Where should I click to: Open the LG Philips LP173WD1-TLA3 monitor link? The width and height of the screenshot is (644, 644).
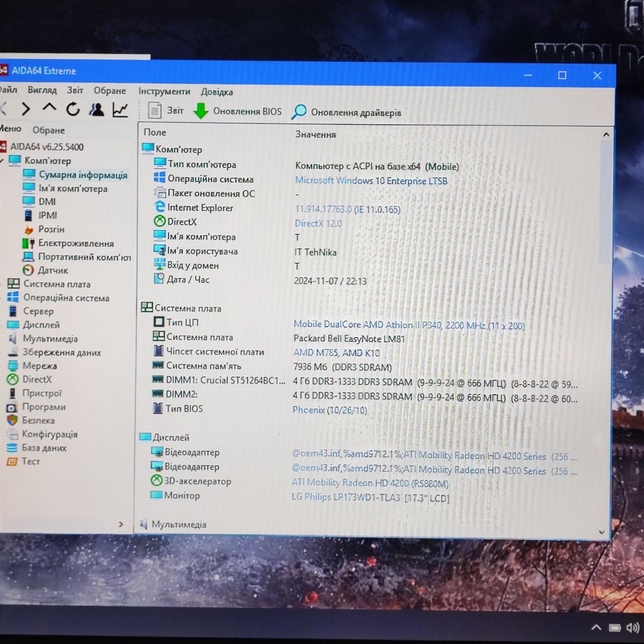coord(371,498)
